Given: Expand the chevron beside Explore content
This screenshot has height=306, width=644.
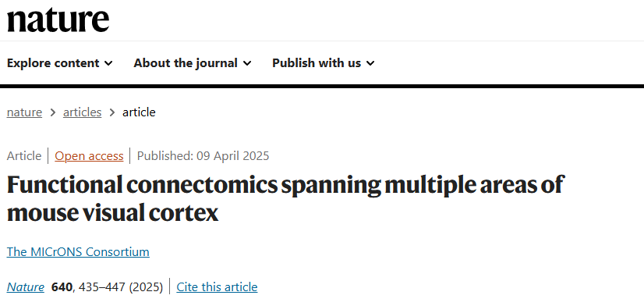Looking at the screenshot, I should [108, 63].
